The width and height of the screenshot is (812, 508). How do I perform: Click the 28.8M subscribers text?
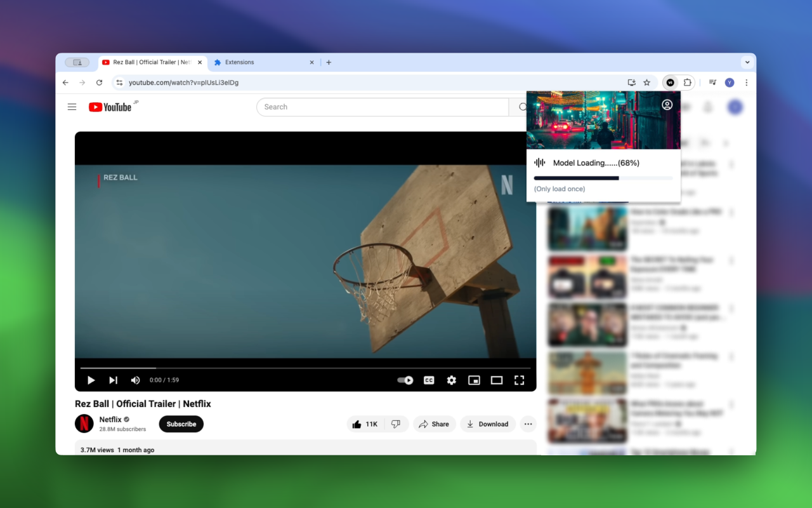(122, 429)
